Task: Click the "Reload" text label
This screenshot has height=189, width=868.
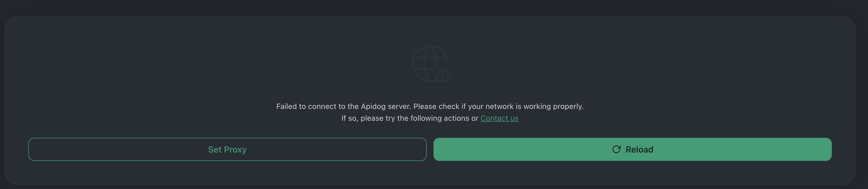Action: 639,150
